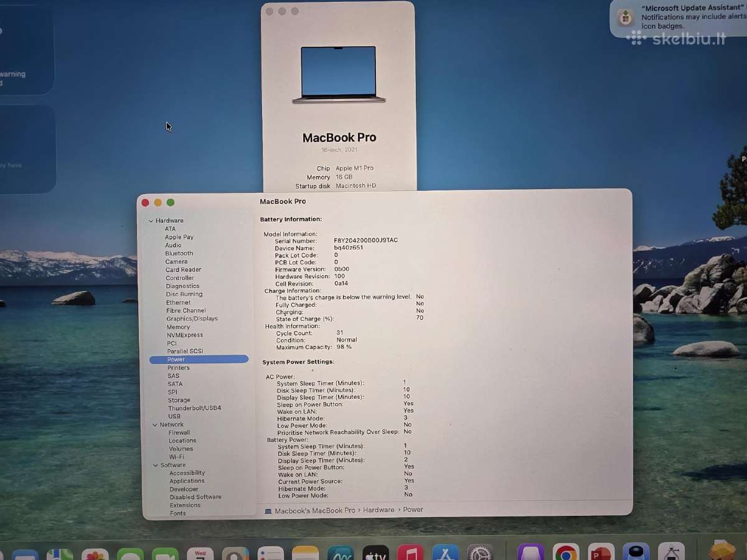Select Disabled Software in the sidebar
Viewport: 747px width, 560px height.
[195, 497]
